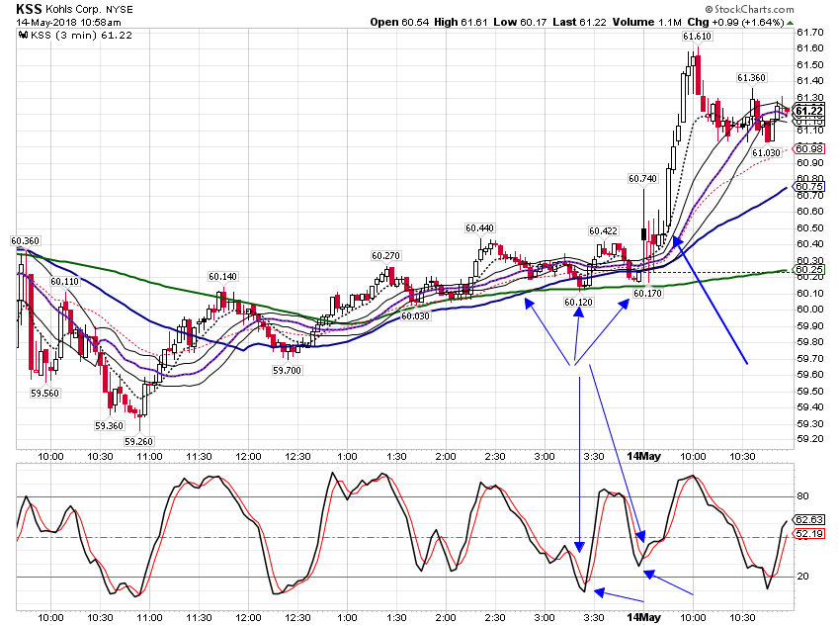Click the red 60.98 axis tag
Image resolution: width=840 pixels, height=626 pixels.
pos(809,148)
